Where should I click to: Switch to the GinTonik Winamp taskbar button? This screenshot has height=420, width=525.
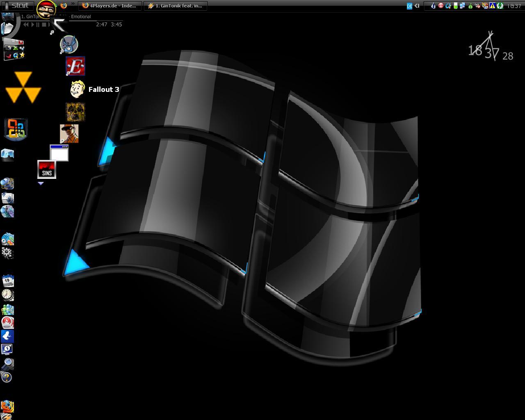tap(176, 6)
